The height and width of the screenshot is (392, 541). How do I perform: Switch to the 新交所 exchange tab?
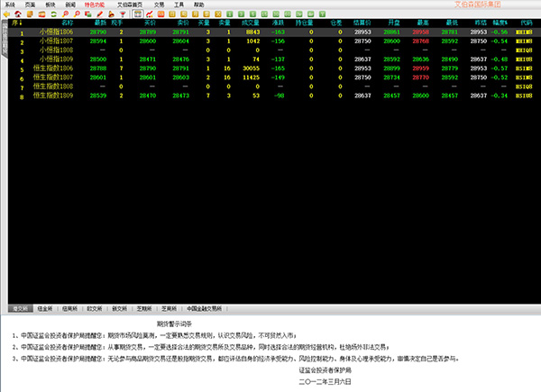click(119, 308)
